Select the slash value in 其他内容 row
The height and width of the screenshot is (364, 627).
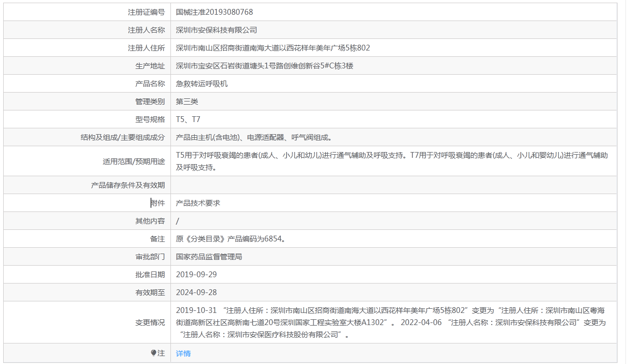click(178, 221)
